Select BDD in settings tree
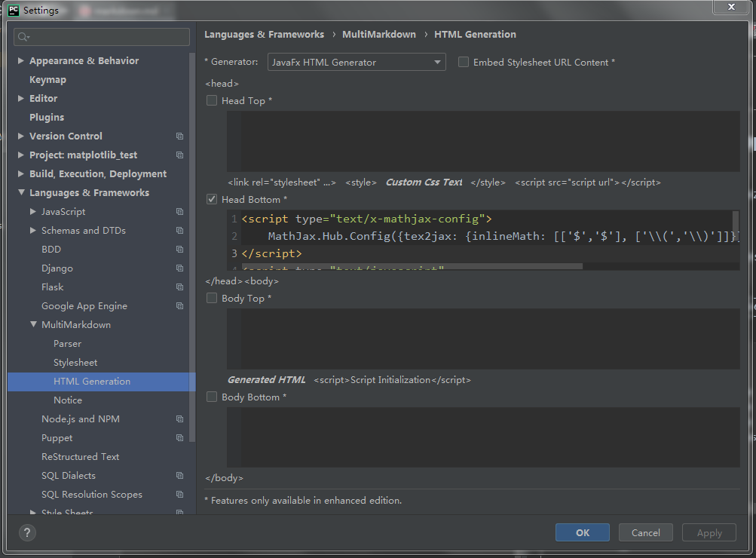Screen dimensions: 756x558 pos(51,250)
